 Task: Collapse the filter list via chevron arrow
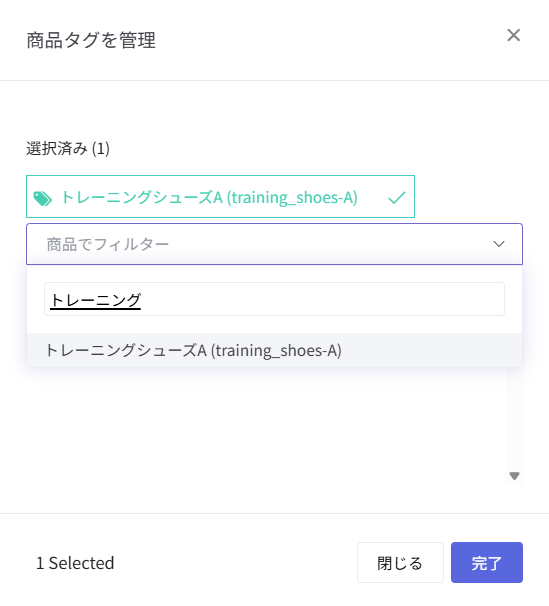(499, 244)
